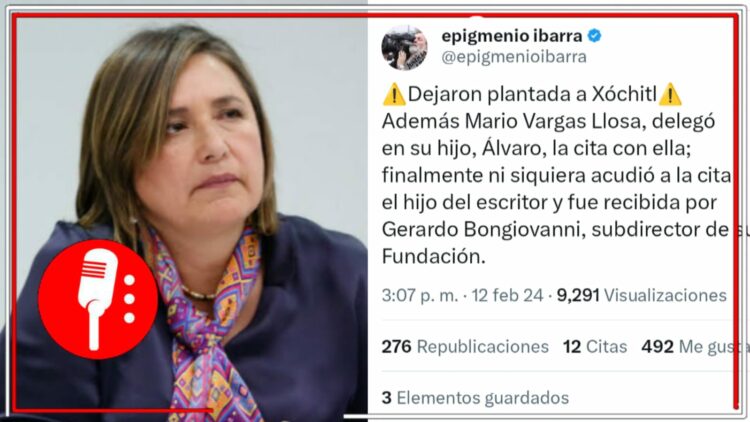This screenshot has width=750, height=422.
Task: Open the 276 Republicaciones list
Action: click(465, 346)
